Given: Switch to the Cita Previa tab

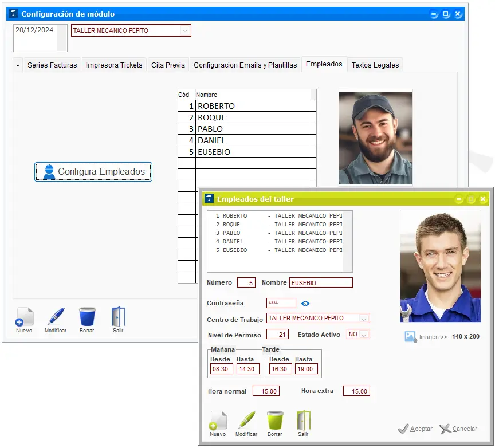Looking at the screenshot, I should pyautogui.click(x=168, y=65).
